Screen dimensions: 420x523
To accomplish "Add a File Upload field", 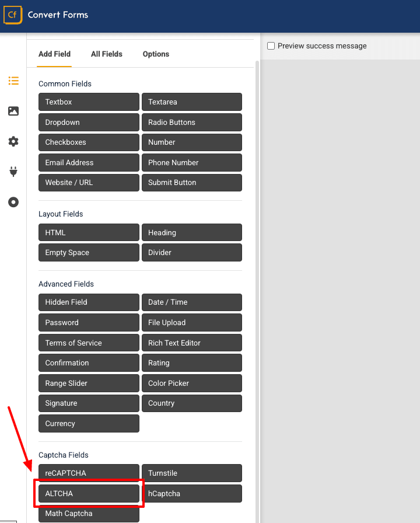I will [192, 323].
